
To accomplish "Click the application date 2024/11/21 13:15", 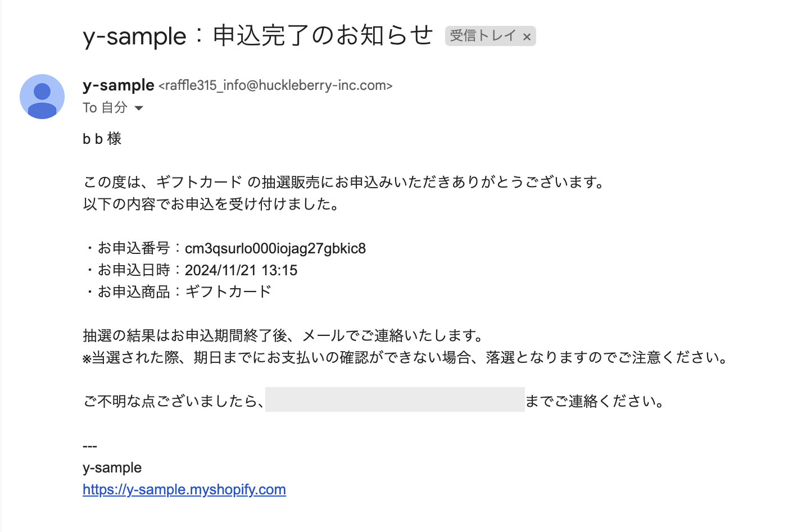I will (x=241, y=270).
